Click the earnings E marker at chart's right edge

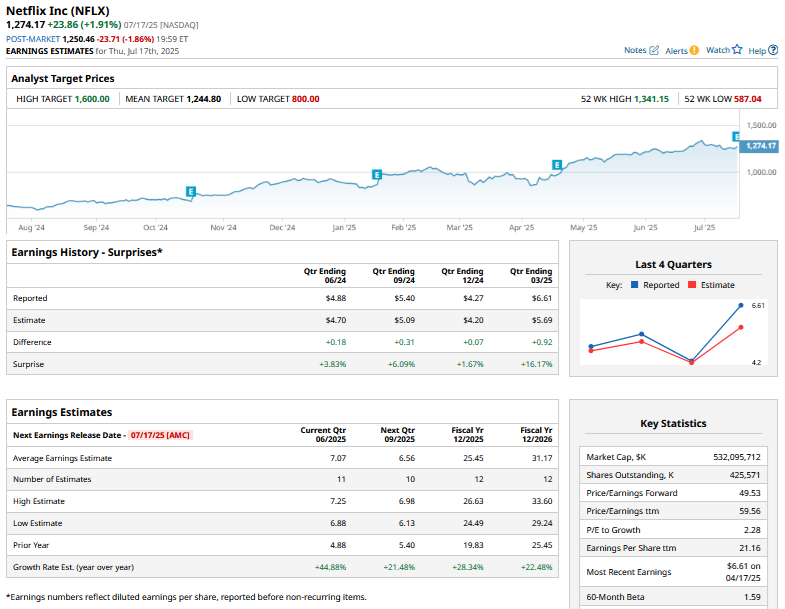pyautogui.click(x=736, y=136)
